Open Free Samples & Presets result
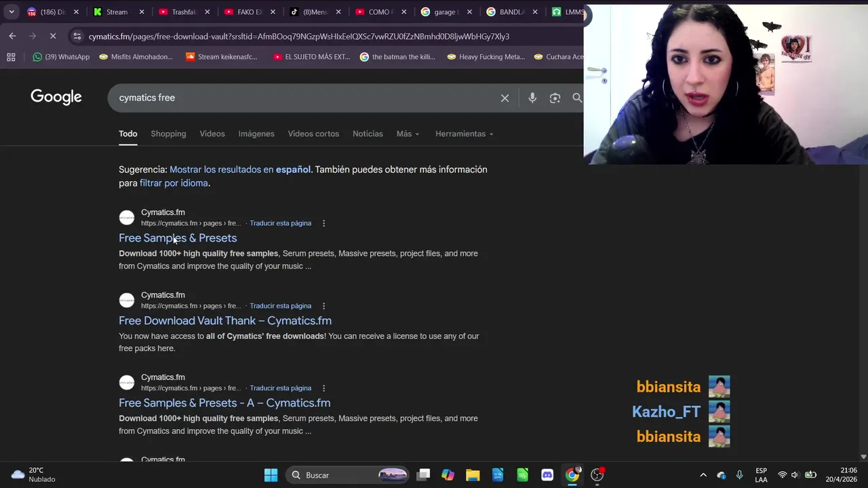 click(178, 238)
